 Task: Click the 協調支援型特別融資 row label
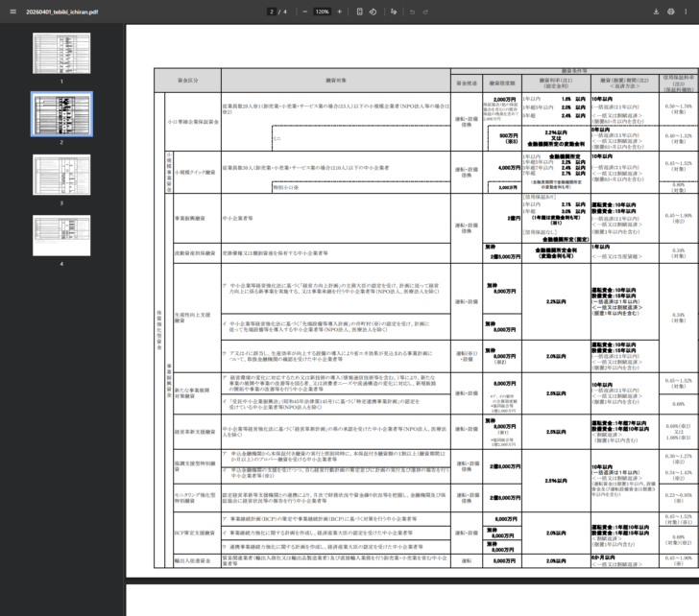pos(195,466)
